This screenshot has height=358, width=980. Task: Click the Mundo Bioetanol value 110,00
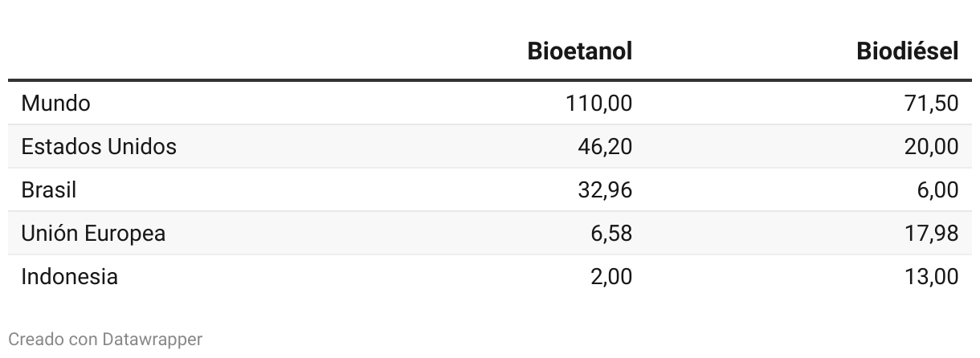click(599, 104)
